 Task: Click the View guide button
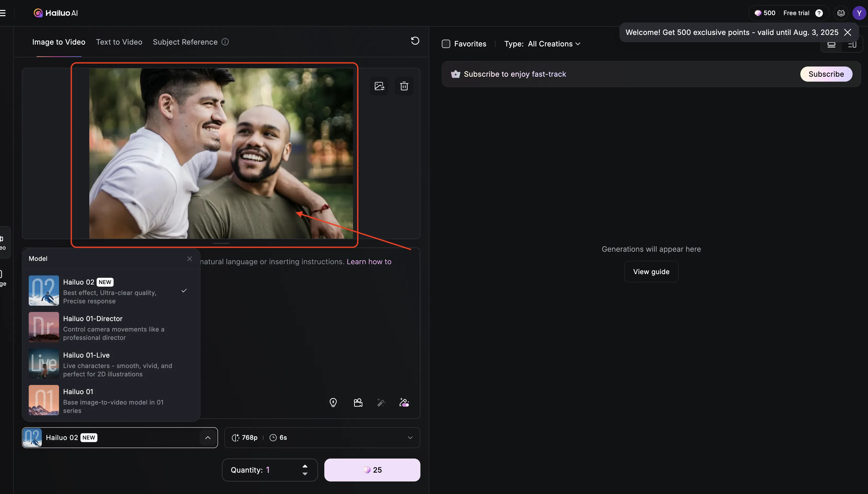point(651,272)
